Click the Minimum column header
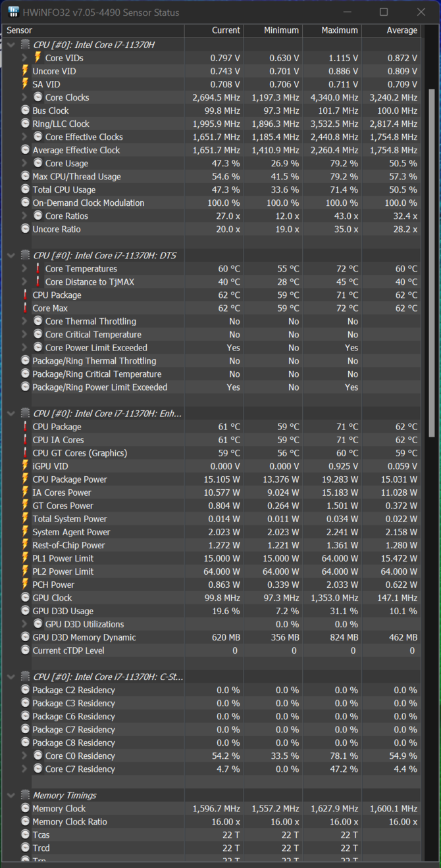Viewport: 441px width, 868px height. point(272,30)
